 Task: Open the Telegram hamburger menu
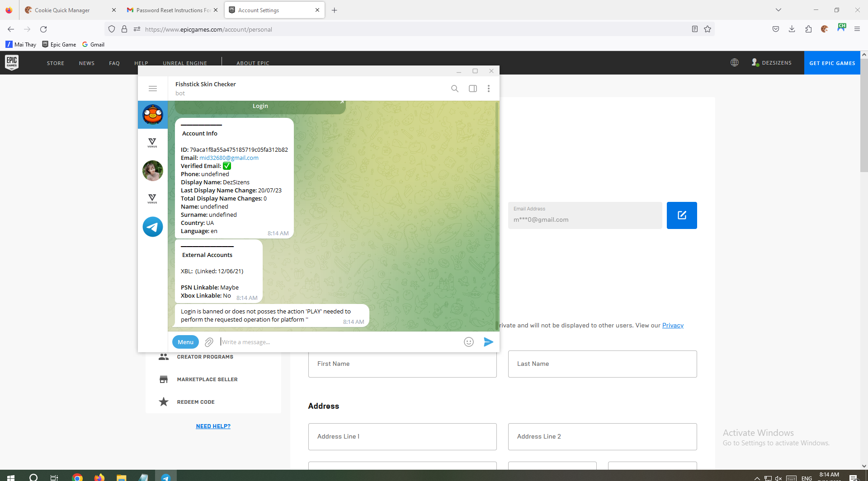point(153,89)
